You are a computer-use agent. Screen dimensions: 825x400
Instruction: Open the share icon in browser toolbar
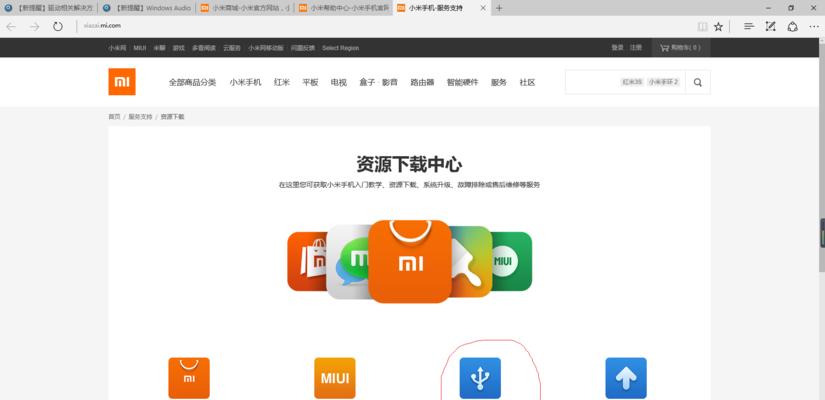[792, 26]
